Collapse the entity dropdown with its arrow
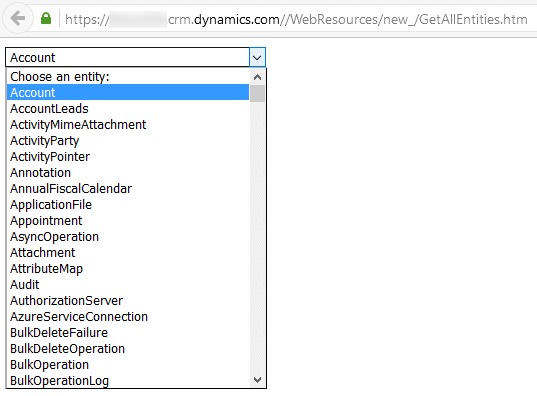Image resolution: width=537 pixels, height=396 pixels. (x=257, y=57)
